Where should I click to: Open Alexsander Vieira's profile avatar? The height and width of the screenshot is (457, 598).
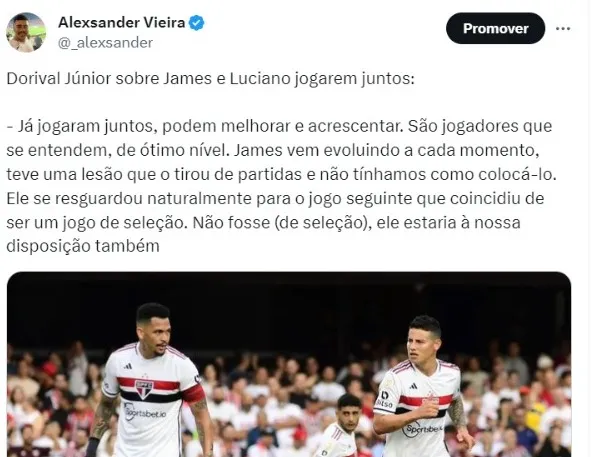click(x=26, y=32)
